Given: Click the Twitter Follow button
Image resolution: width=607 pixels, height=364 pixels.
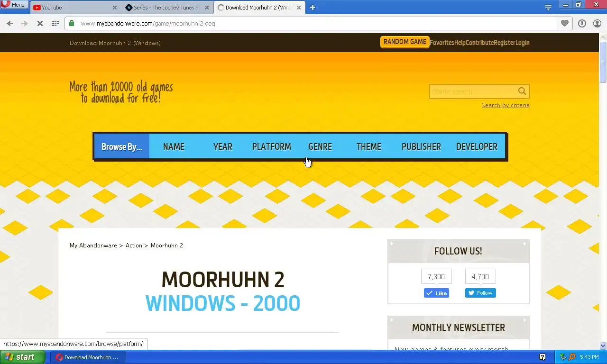Looking at the screenshot, I should [480, 293].
